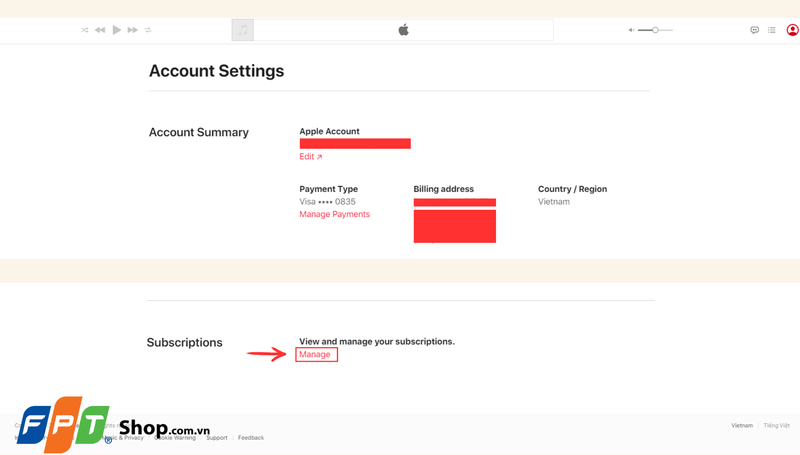Toggle shuffle in the playback bar
This screenshot has width=800, height=455.
tap(85, 30)
